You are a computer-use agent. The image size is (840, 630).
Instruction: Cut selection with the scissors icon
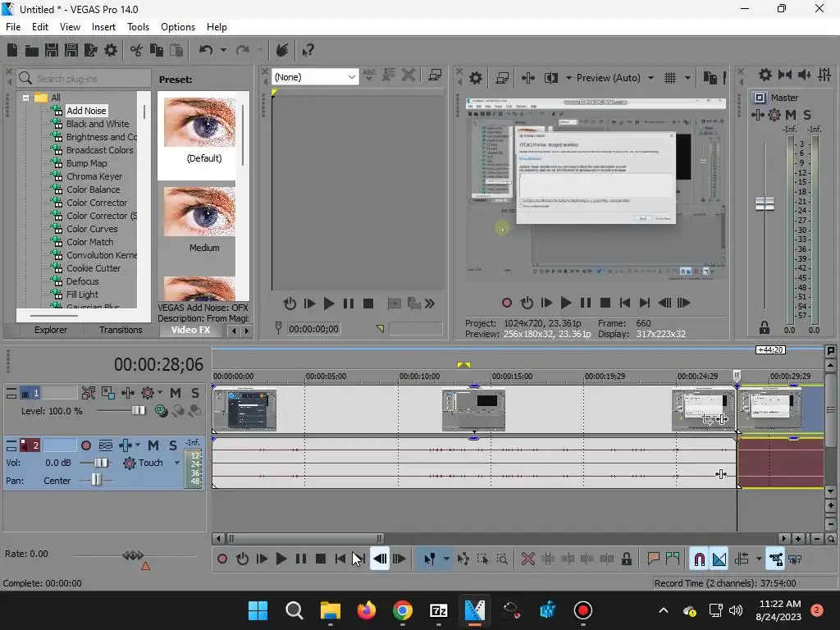pyautogui.click(x=136, y=50)
